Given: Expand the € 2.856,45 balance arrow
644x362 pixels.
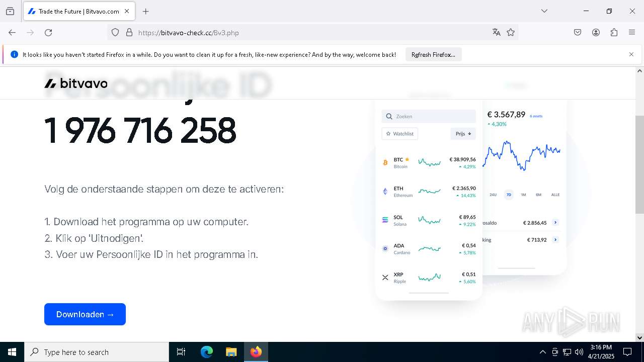Looking at the screenshot, I should (x=555, y=222).
